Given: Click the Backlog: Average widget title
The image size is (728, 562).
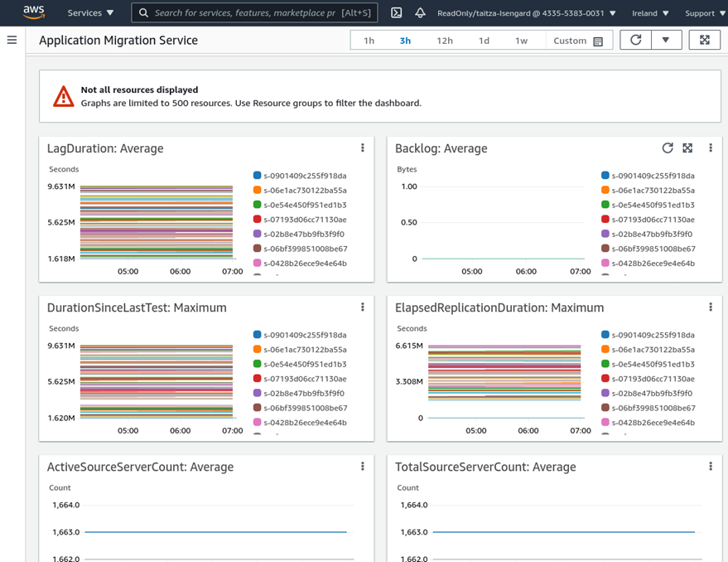Looking at the screenshot, I should [x=441, y=148].
